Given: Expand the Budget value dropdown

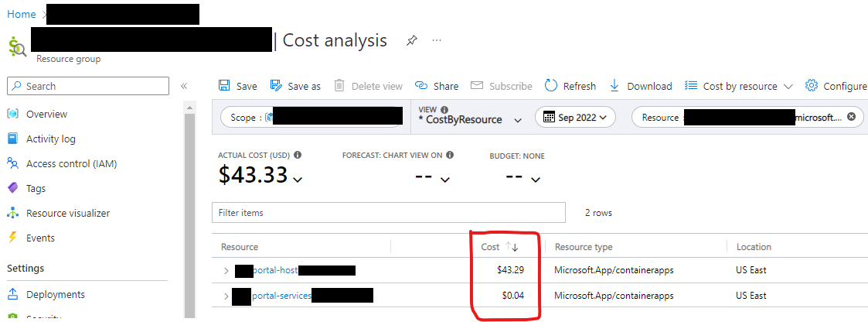Looking at the screenshot, I should point(536,179).
